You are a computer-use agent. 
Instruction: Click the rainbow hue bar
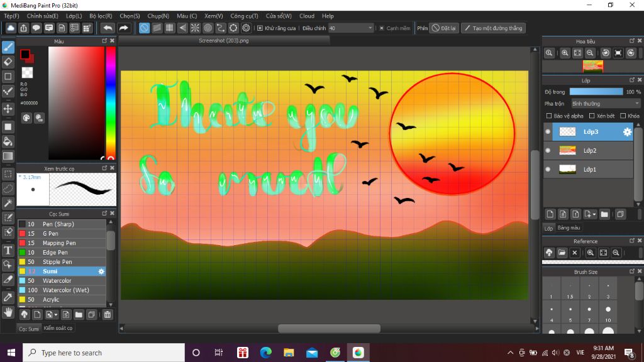pos(111,102)
